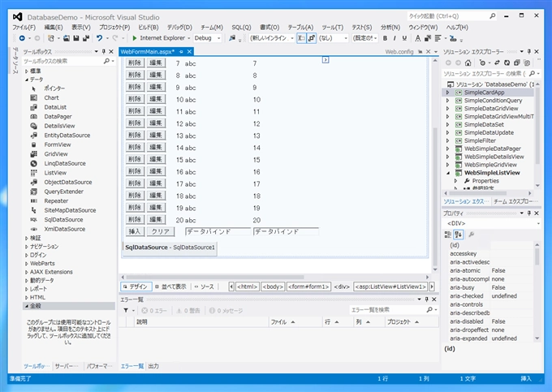This screenshot has height=392, width=552.
Task: Click the Alphabetical sort icon in Properties
Action: pyautogui.click(x=459, y=235)
